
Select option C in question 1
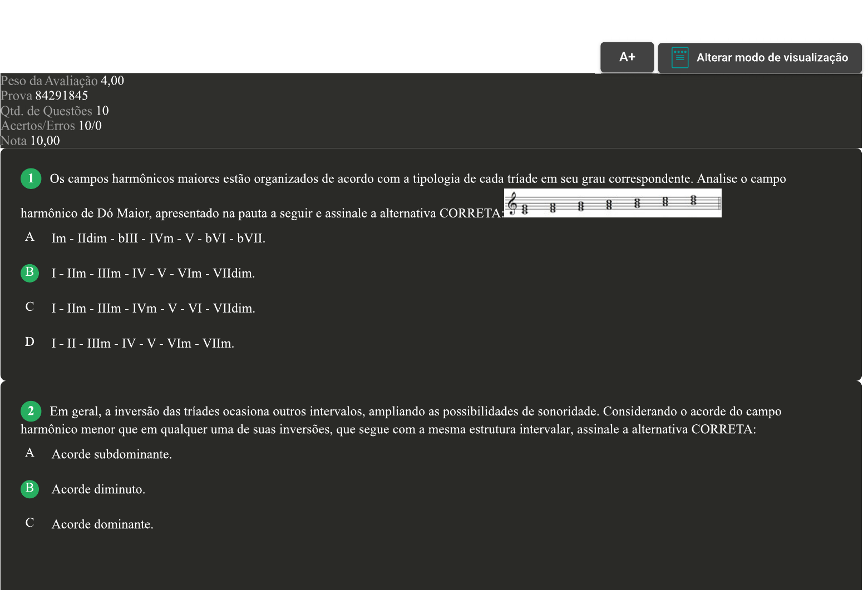pos(29,307)
